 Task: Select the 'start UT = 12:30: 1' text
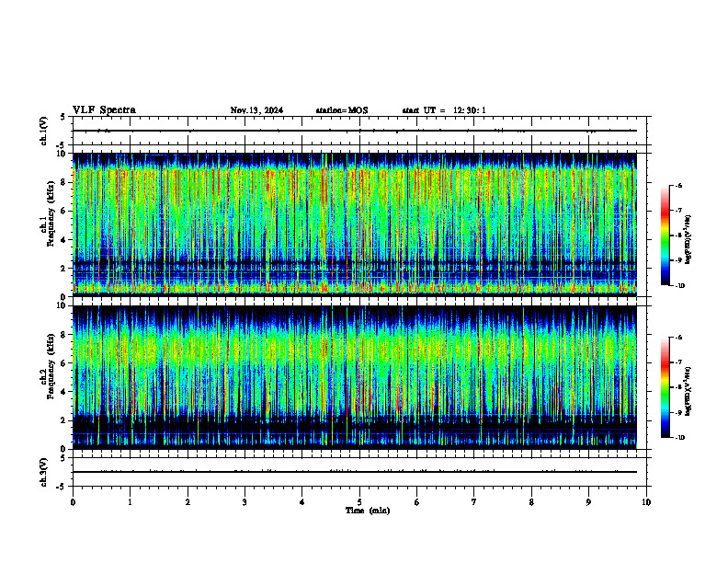tap(444, 110)
